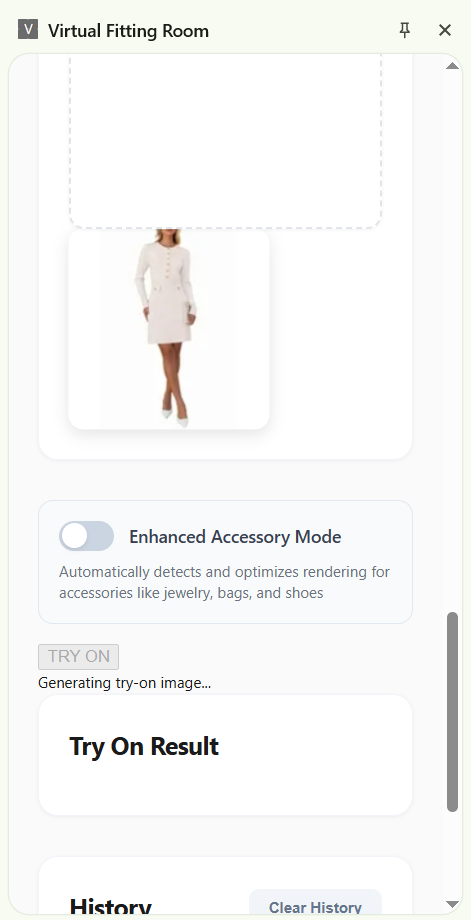Click the Enhanced Accessory Mode label
471x920 pixels.
point(235,537)
